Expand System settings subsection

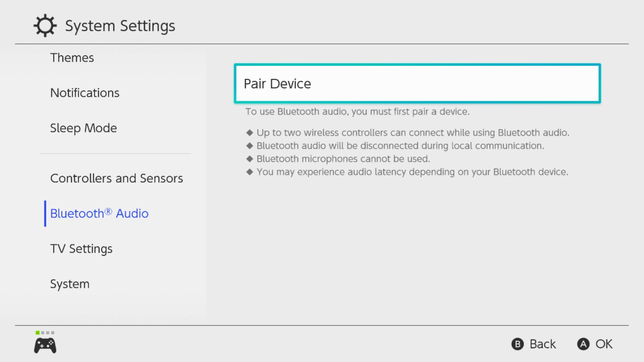[x=69, y=283]
